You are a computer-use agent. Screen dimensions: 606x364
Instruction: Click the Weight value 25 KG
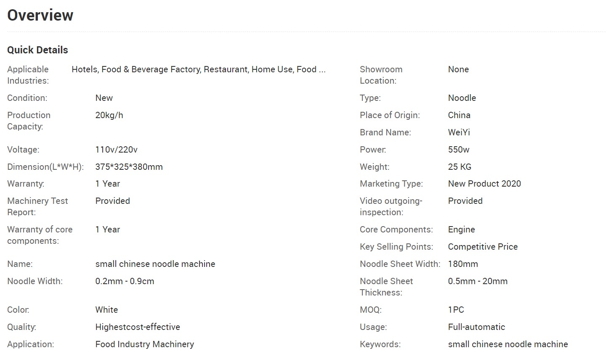[460, 167]
